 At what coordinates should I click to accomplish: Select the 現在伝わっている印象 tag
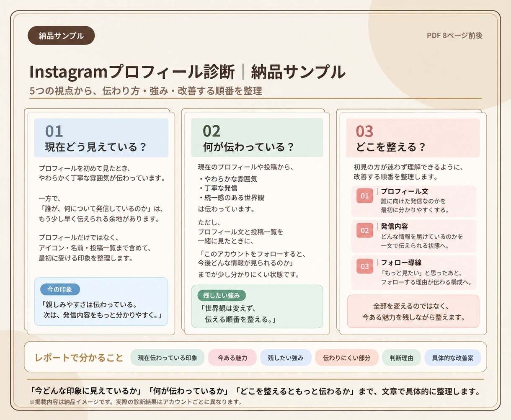168,358
